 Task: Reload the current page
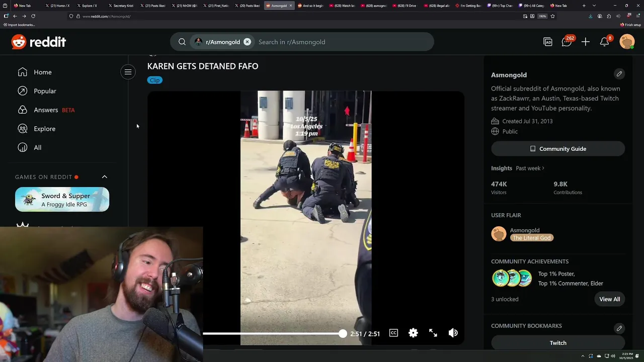coord(33,16)
